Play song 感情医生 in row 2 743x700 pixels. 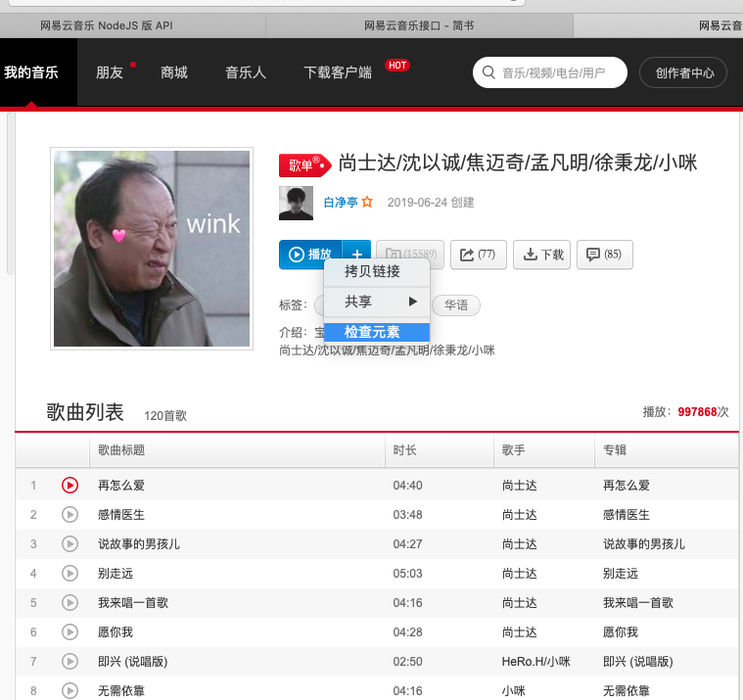point(70,515)
